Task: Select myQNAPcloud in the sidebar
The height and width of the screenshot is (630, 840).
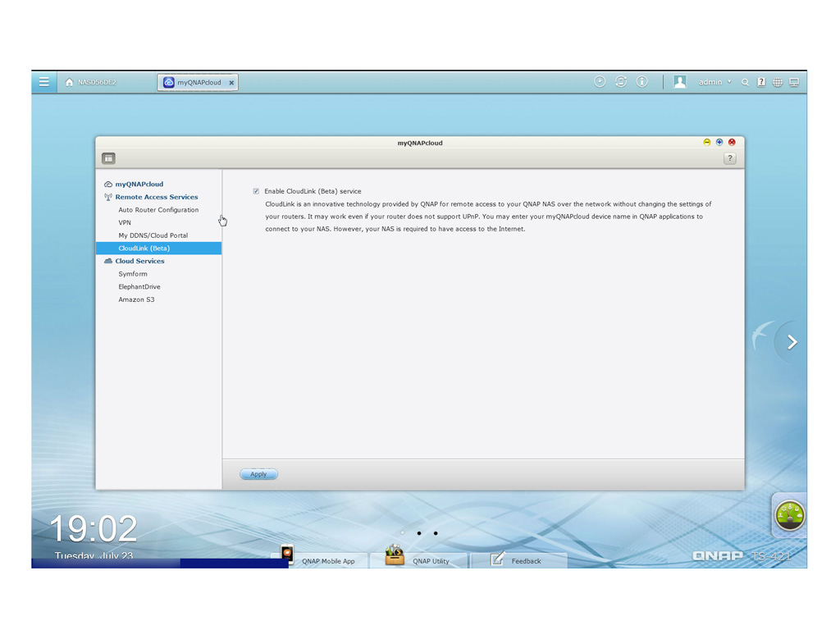Action: click(139, 185)
